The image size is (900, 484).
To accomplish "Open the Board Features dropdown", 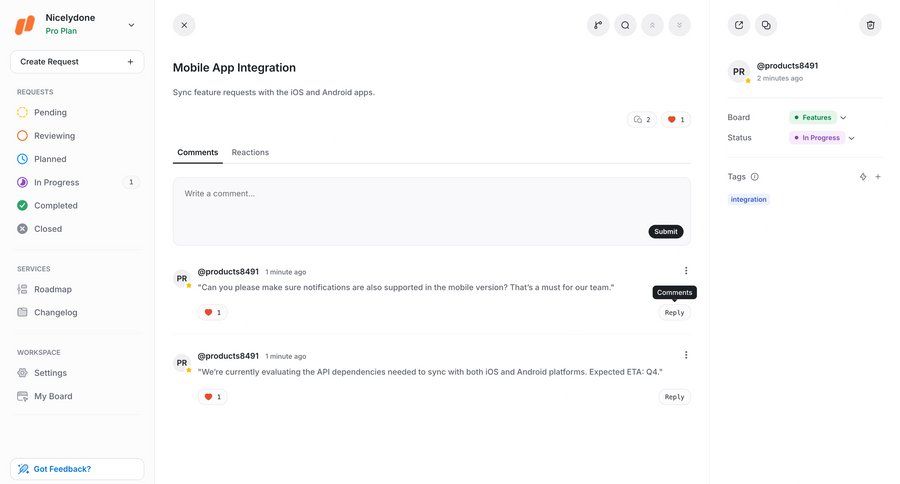I will click(x=818, y=117).
